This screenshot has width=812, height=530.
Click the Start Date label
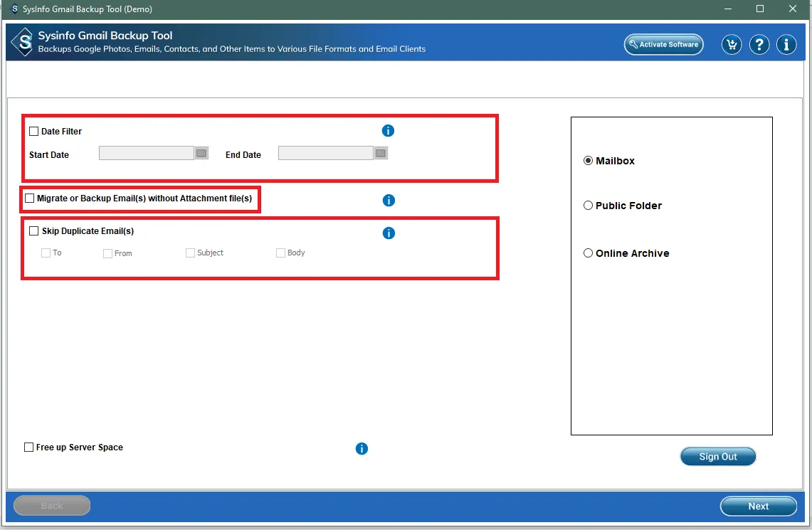(x=48, y=155)
